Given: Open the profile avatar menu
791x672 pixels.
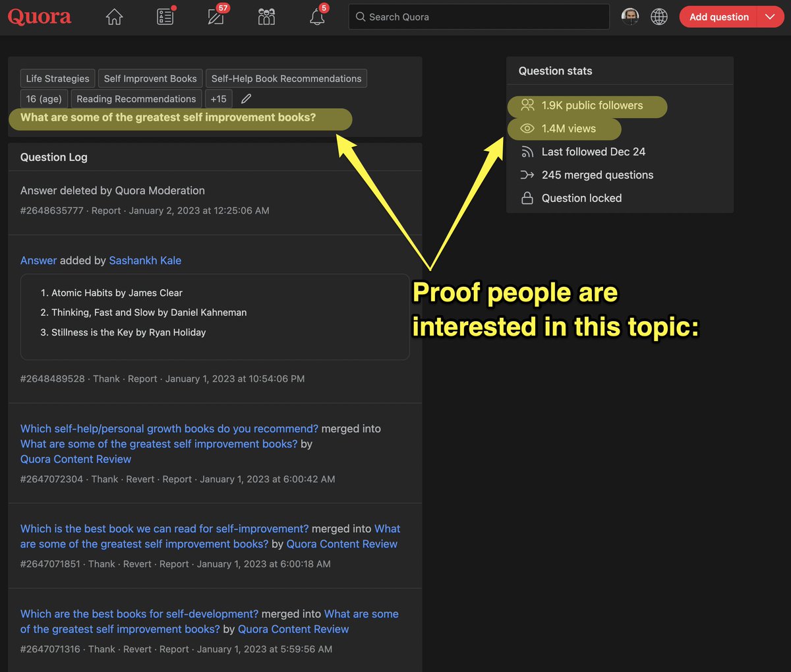Looking at the screenshot, I should tap(630, 16).
